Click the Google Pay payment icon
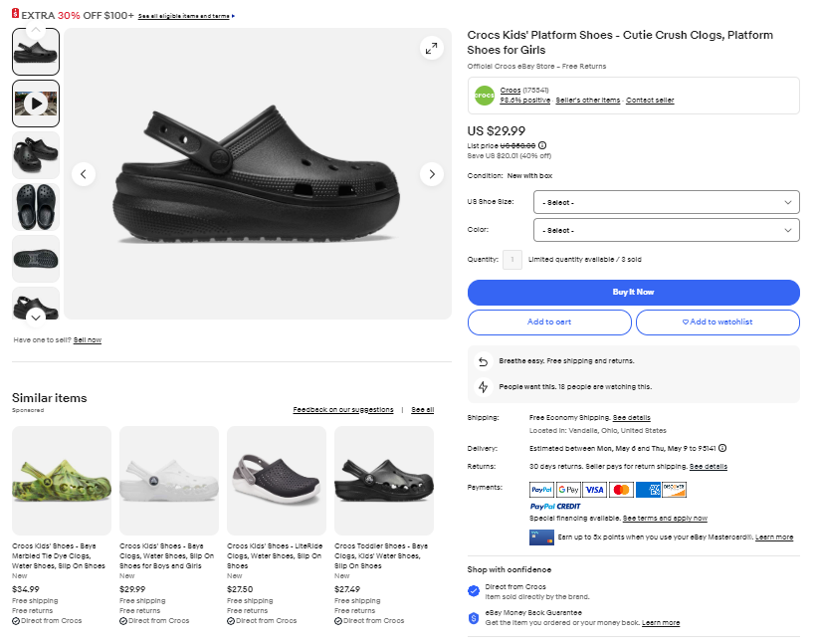The image size is (816, 644). point(568,490)
